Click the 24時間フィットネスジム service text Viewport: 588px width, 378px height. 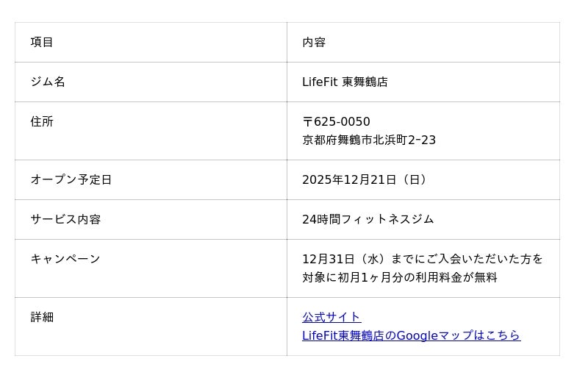point(367,219)
